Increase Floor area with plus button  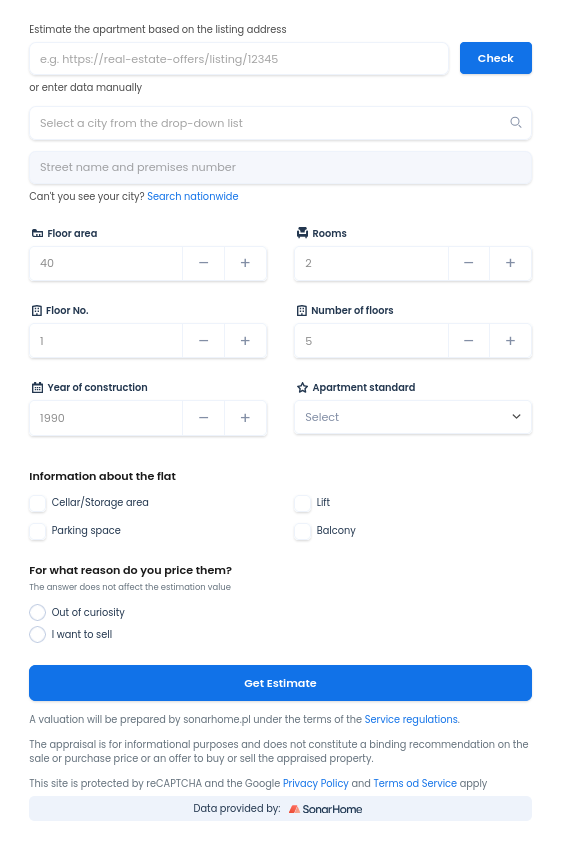[x=245, y=263]
